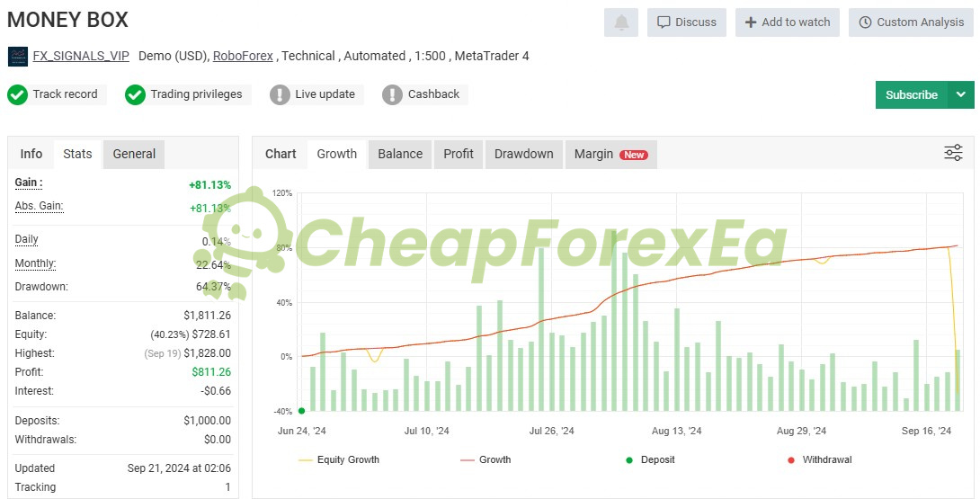This screenshot has height=499, width=980.
Task: Click the Live update warning icon
Action: point(280,95)
